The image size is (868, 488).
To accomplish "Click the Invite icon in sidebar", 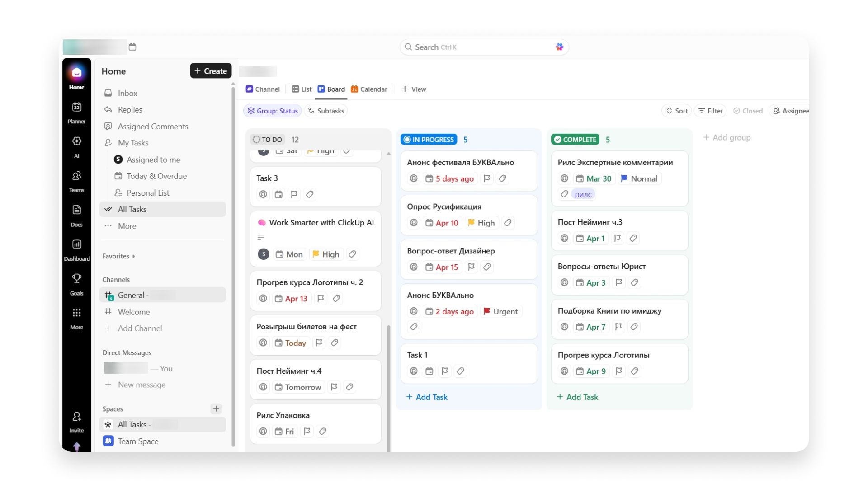I will (x=76, y=417).
